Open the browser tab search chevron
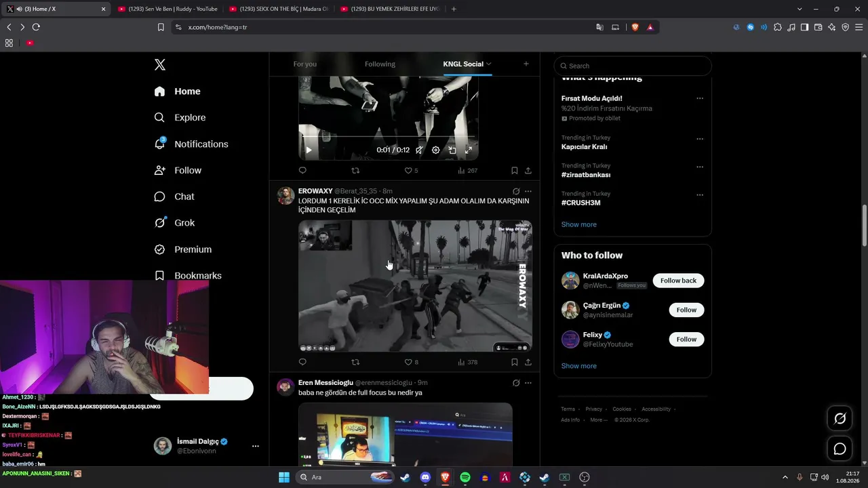Image resolution: width=868 pixels, height=488 pixels. pos(800,9)
